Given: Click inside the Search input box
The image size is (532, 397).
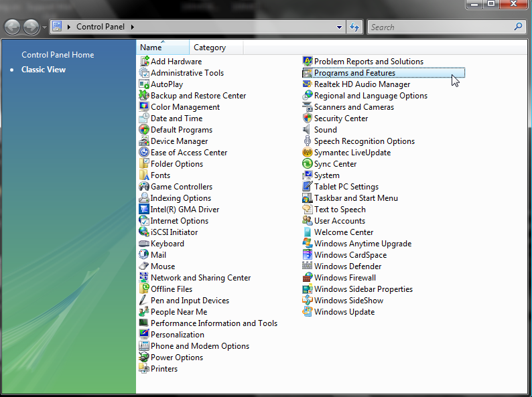Looking at the screenshot, I should pos(439,27).
